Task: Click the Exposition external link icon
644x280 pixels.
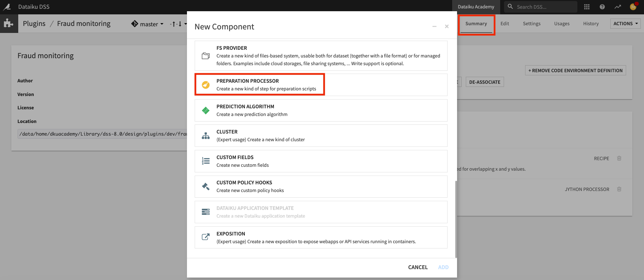Action: (x=206, y=237)
